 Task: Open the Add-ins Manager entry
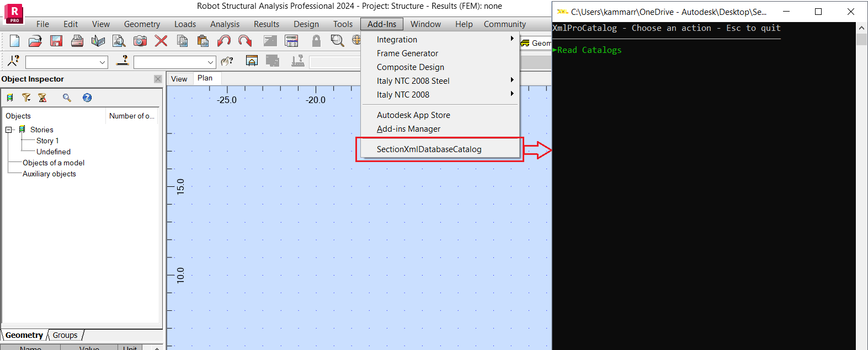tap(408, 129)
